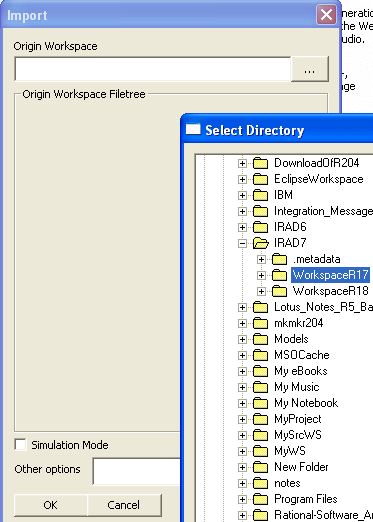Click the New Folder folder icon
Viewport: 373px width, 522px height.
260,467
